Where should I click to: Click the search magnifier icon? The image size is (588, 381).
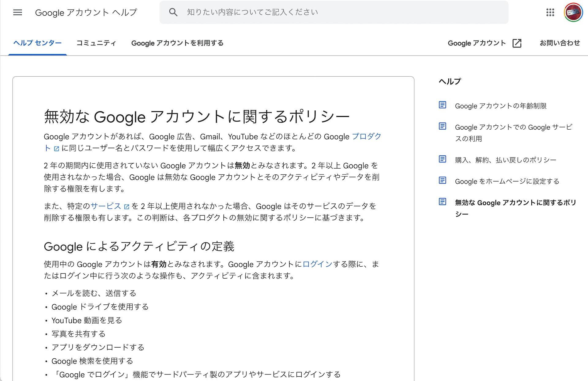173,12
